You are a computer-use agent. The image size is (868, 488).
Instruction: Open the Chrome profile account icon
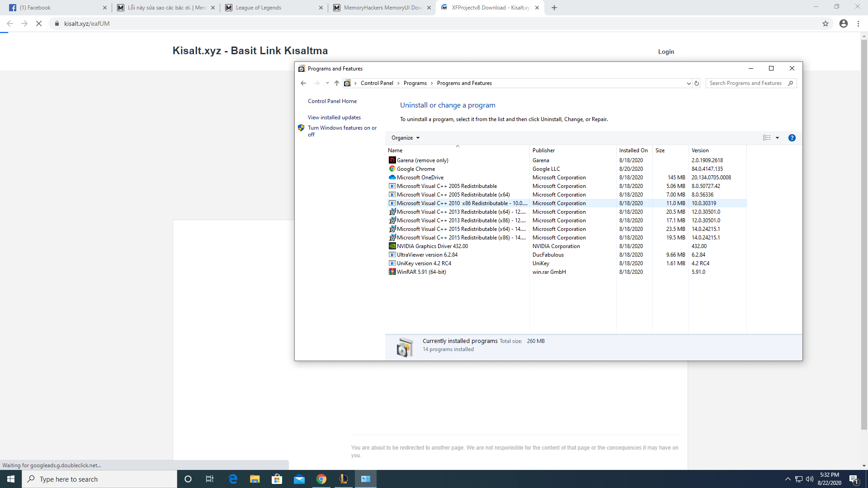[844, 23]
